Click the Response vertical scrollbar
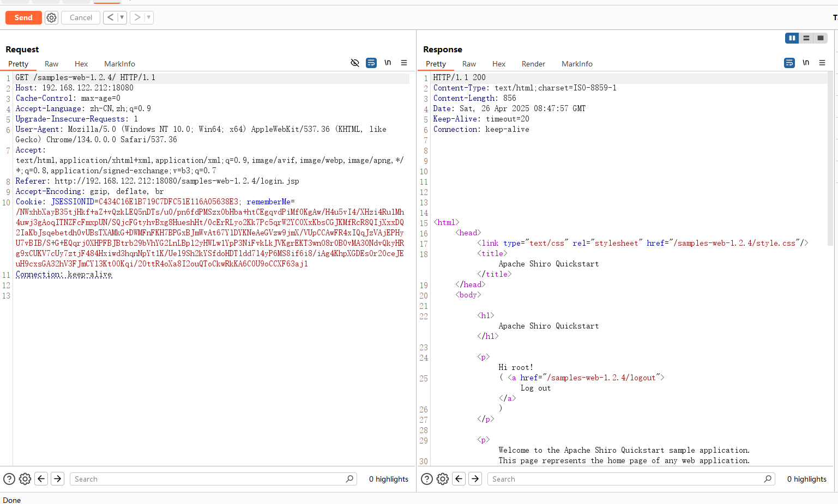 tap(830, 158)
